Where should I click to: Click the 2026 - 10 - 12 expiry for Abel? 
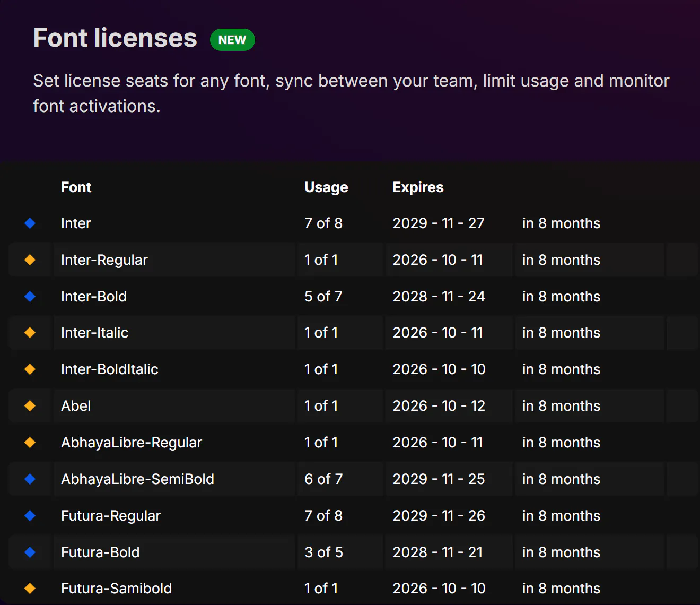click(x=439, y=406)
